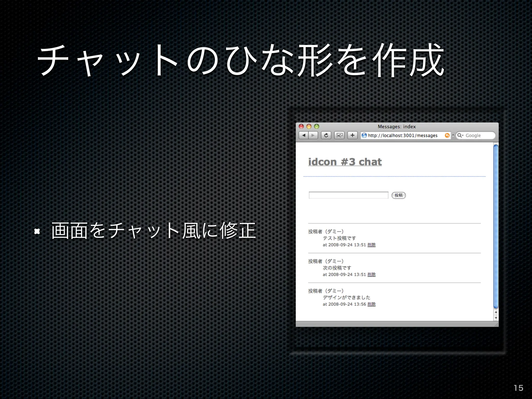Focus the Google search field
The width and height of the screenshot is (532, 399).
tap(476, 135)
